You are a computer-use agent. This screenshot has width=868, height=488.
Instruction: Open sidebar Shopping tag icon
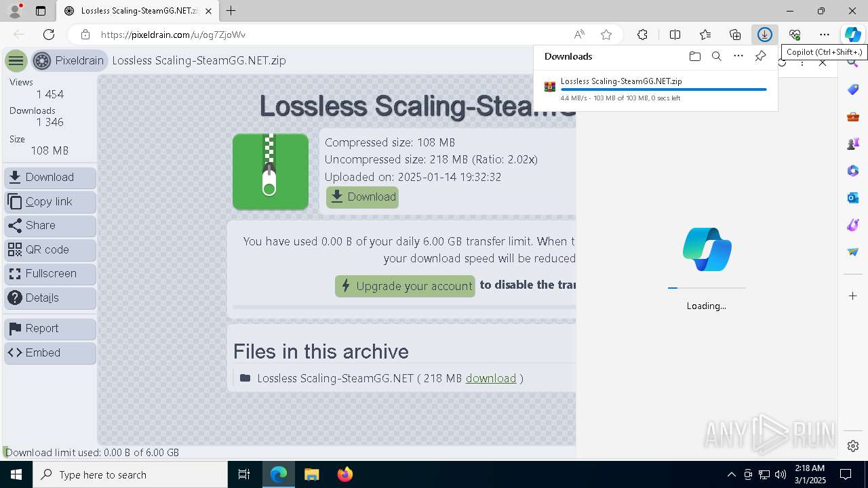853,89
